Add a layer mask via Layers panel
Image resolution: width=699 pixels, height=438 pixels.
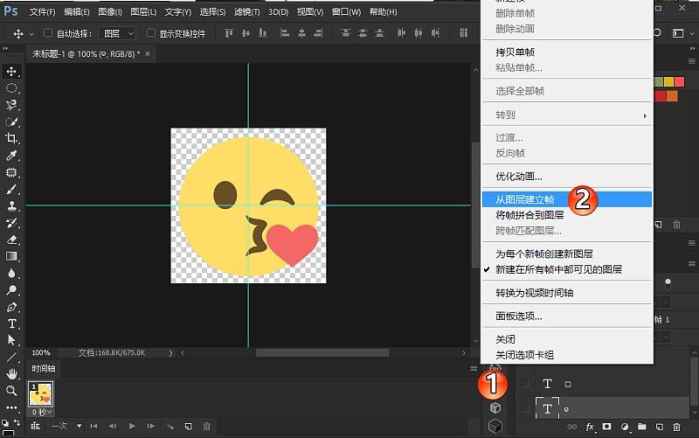click(607, 427)
